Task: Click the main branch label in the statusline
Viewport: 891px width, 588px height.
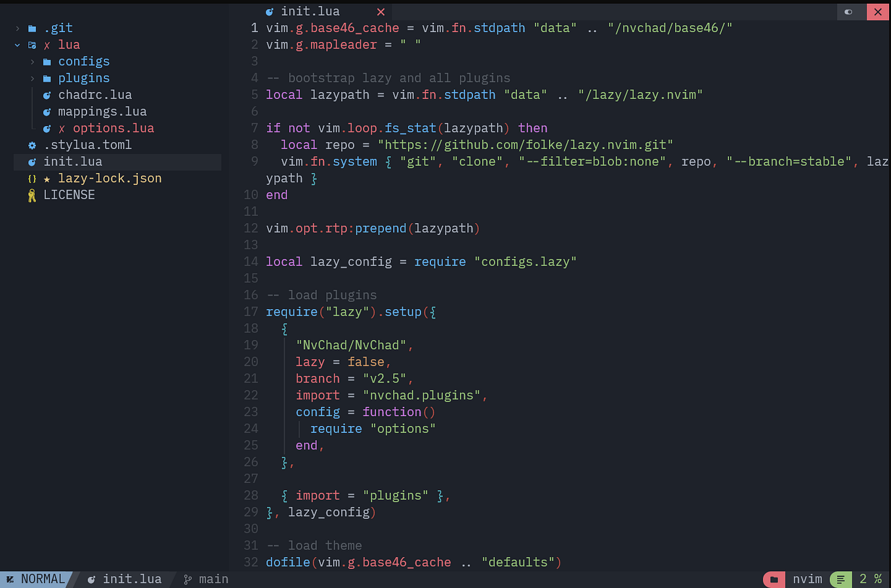Action: click(x=215, y=579)
